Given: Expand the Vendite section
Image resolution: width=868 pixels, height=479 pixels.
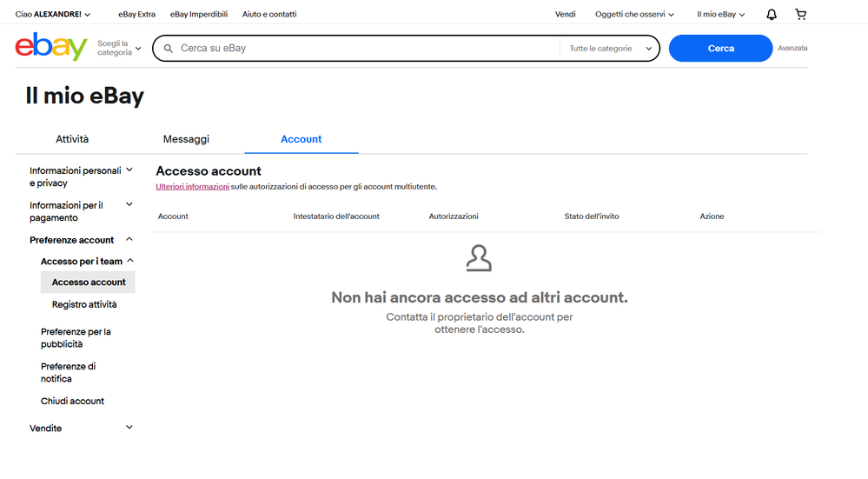Looking at the screenshot, I should [x=81, y=428].
